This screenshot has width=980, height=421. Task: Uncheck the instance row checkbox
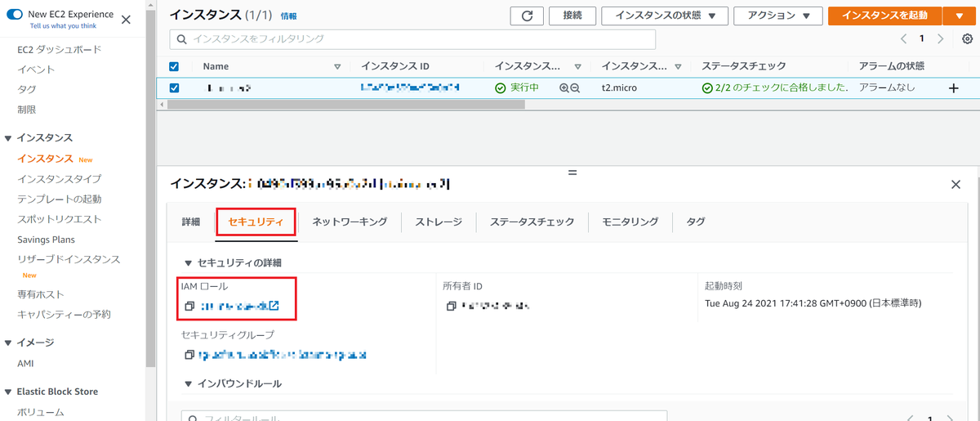[x=174, y=88]
